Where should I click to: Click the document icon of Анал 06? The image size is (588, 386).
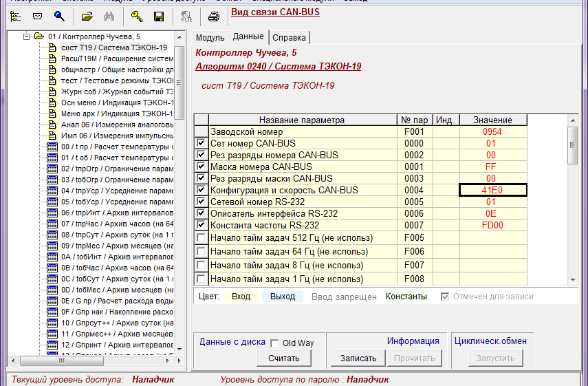pos(52,125)
